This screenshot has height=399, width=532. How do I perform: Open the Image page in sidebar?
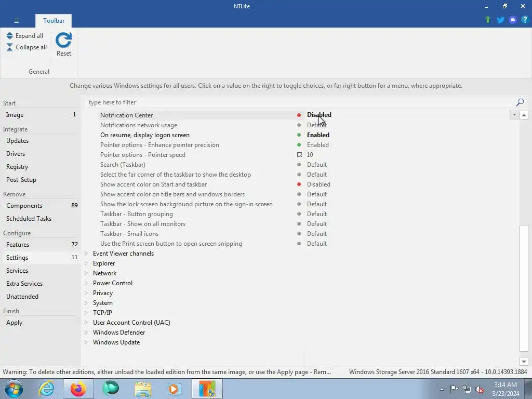[x=41, y=115]
